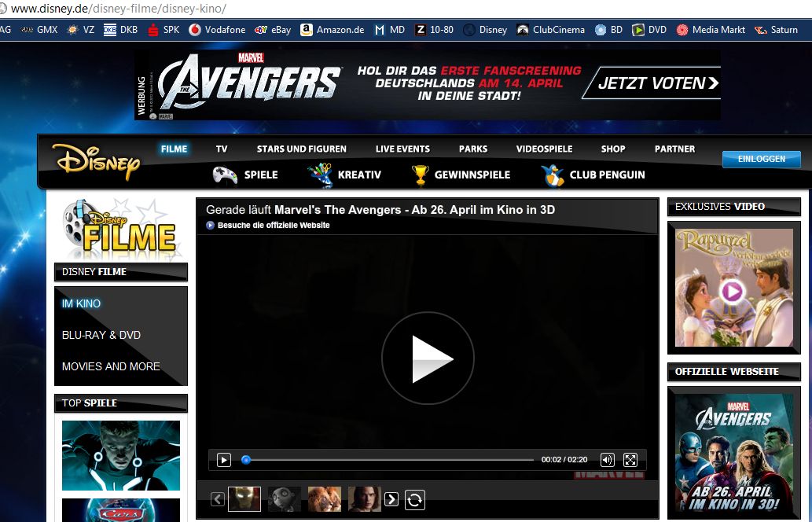Click the browser address bar URL
This screenshot has height=522, width=812.
click(x=119, y=9)
